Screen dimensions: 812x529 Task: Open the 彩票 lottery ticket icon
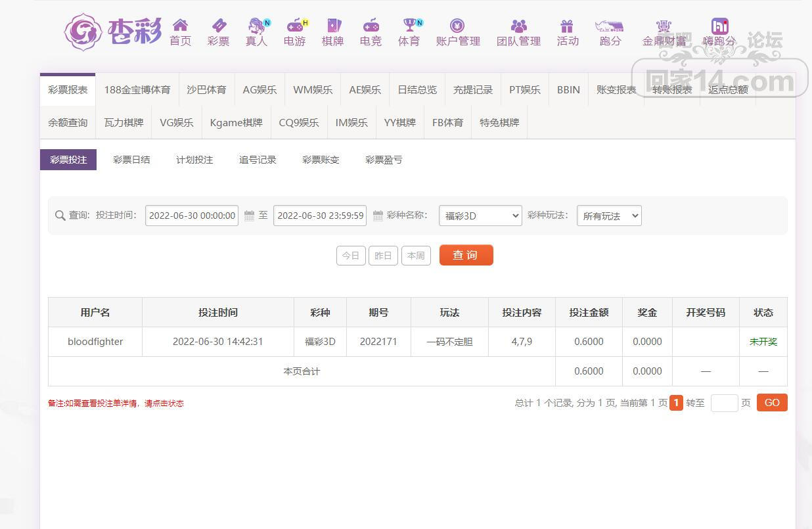218,26
